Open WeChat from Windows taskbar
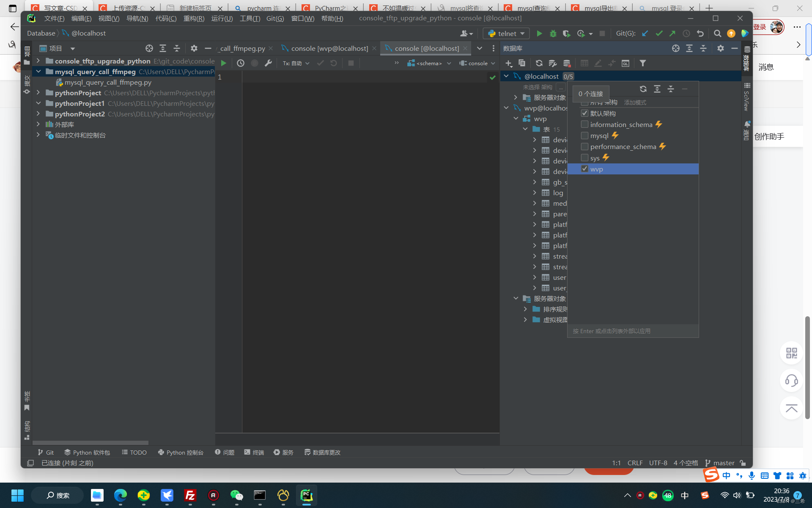The image size is (812, 508). 236,495
